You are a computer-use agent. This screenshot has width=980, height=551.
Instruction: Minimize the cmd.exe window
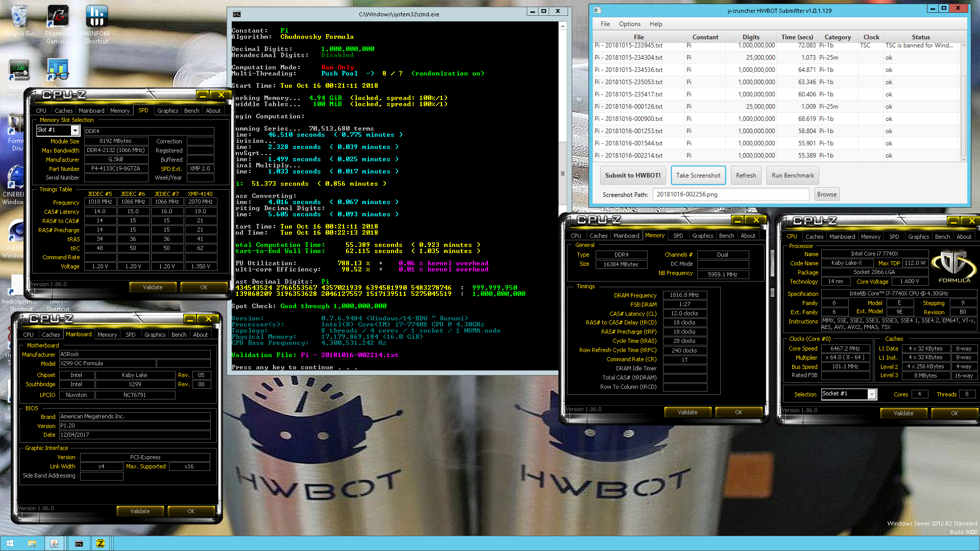532,11
